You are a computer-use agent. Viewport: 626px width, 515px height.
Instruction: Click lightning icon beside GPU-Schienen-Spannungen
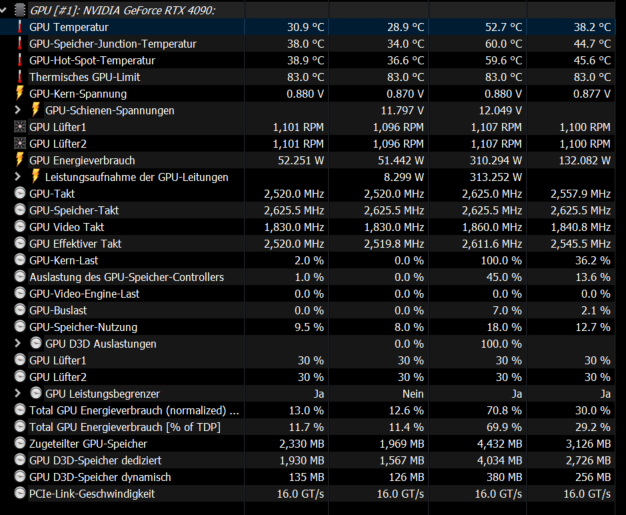36,109
